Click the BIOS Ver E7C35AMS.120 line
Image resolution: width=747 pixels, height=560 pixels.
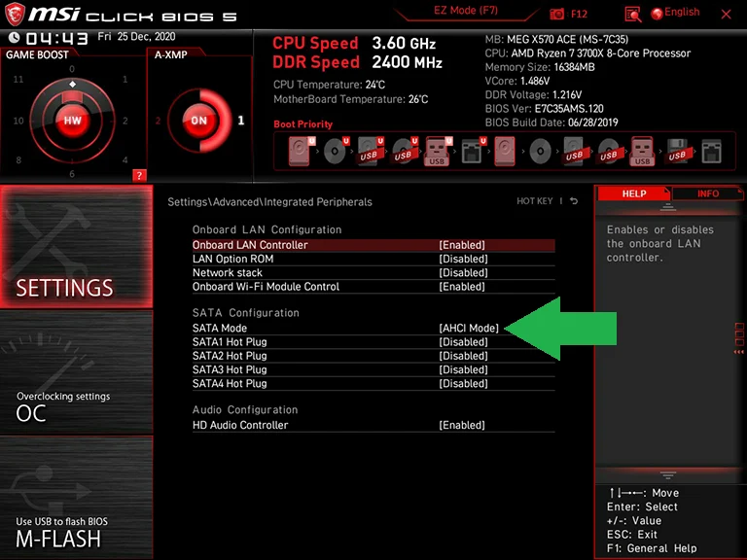(544, 109)
